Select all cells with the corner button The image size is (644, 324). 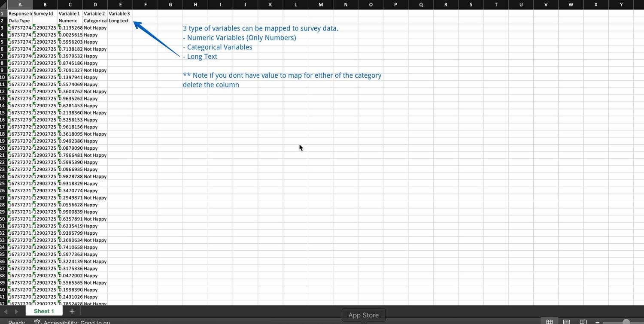coord(3,5)
